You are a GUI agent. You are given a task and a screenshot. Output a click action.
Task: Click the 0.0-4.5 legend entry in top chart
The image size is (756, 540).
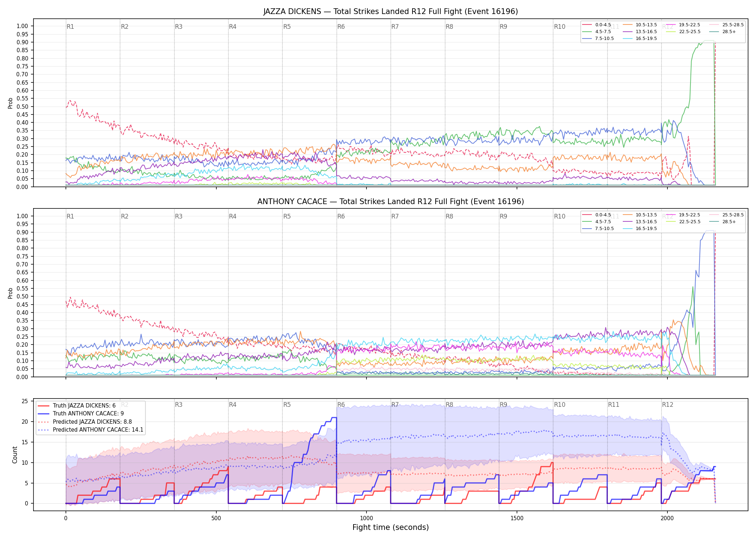[x=597, y=25]
